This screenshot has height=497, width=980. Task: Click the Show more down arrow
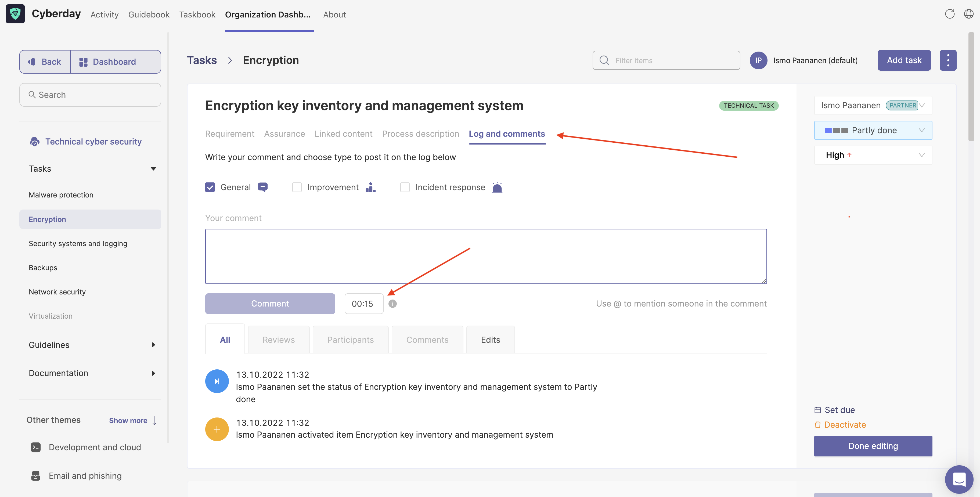click(x=154, y=420)
